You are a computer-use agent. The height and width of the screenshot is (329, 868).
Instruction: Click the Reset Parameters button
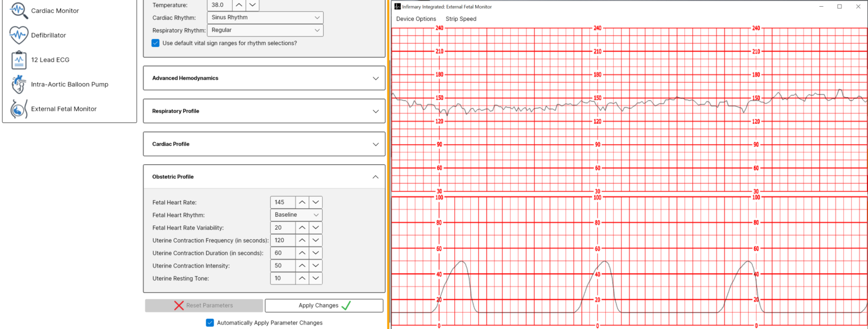click(204, 305)
